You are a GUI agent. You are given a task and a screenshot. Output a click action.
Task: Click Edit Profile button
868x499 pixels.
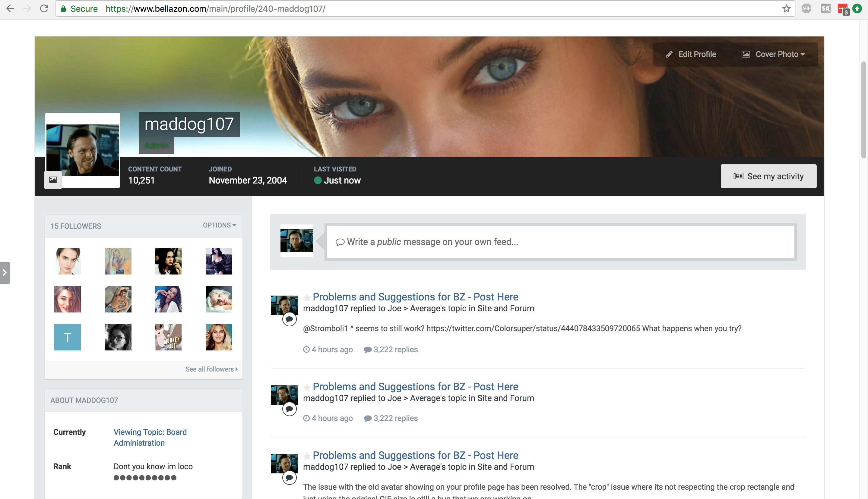point(691,54)
